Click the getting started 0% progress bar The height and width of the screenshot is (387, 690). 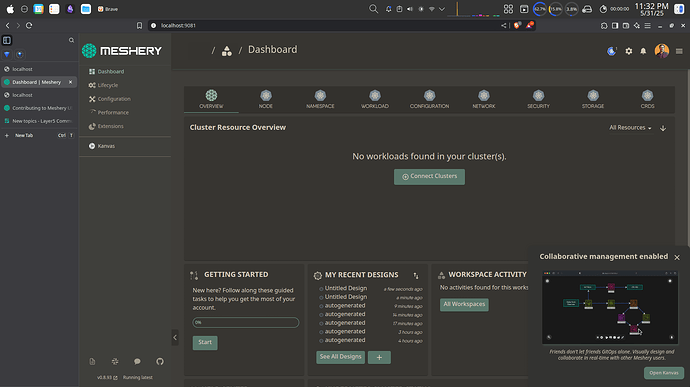pos(246,322)
